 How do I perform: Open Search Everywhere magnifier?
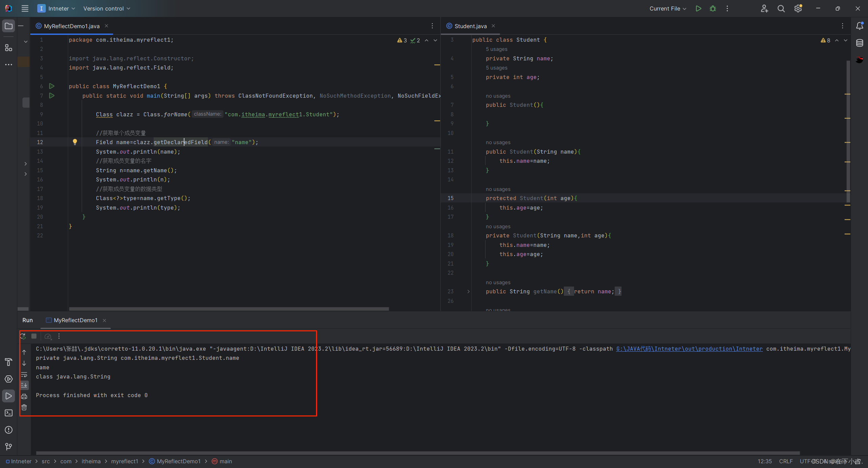781,8
